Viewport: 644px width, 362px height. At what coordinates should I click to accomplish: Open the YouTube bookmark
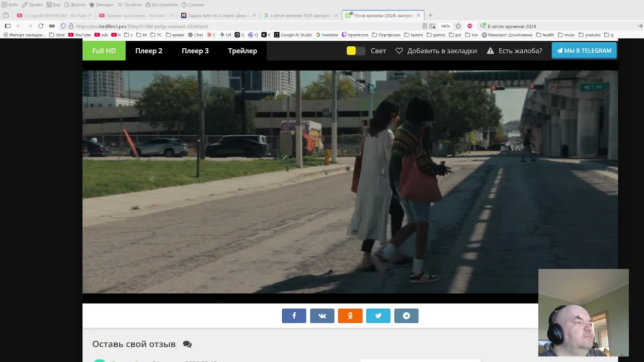pos(79,35)
